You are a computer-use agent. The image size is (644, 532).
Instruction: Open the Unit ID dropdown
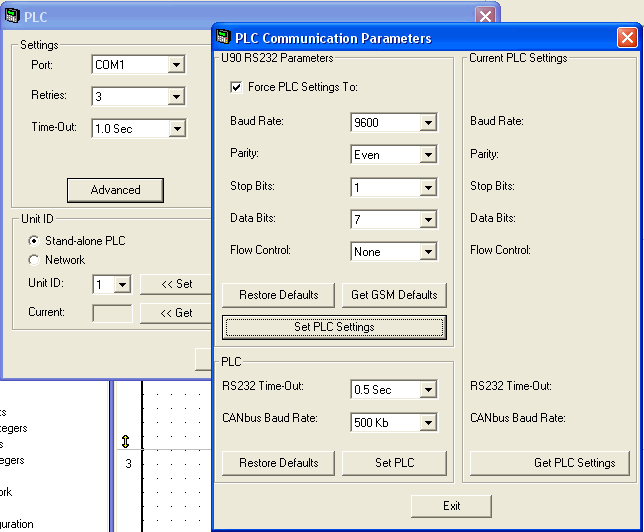122,284
